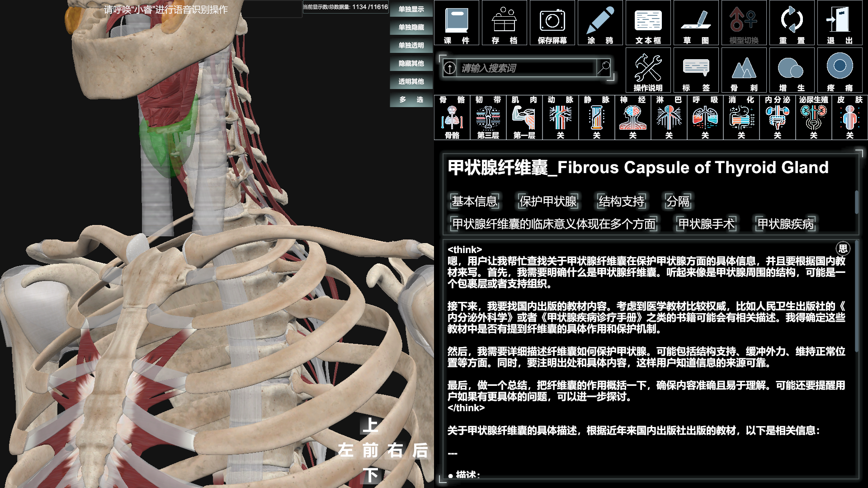
Task: Click the 保存屏幕 camera icon
Action: coord(552,23)
